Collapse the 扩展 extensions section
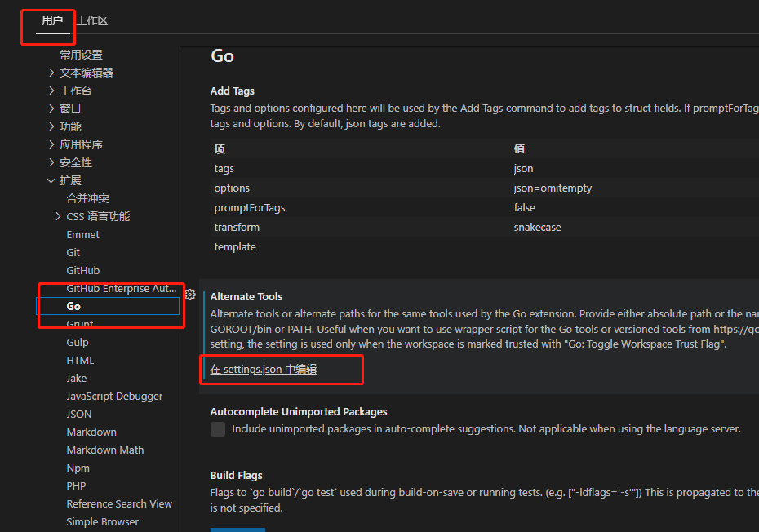This screenshot has height=532, width=759. [52, 180]
